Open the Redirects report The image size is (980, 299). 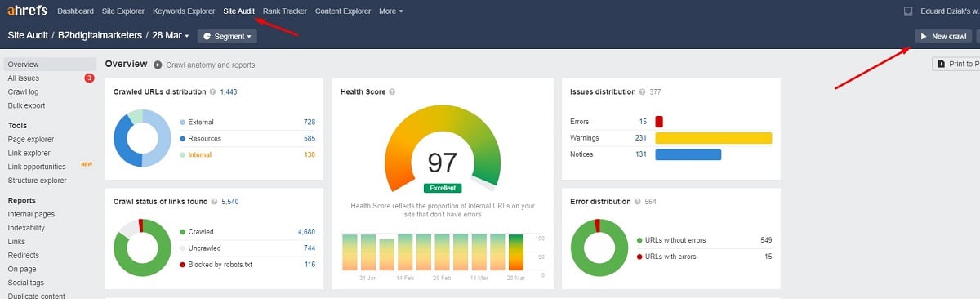(23, 255)
